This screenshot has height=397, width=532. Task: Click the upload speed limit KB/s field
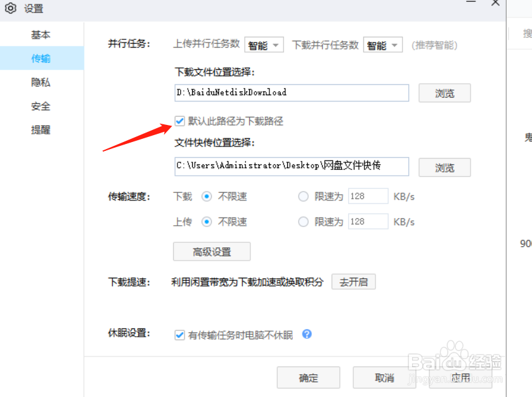[368, 221]
